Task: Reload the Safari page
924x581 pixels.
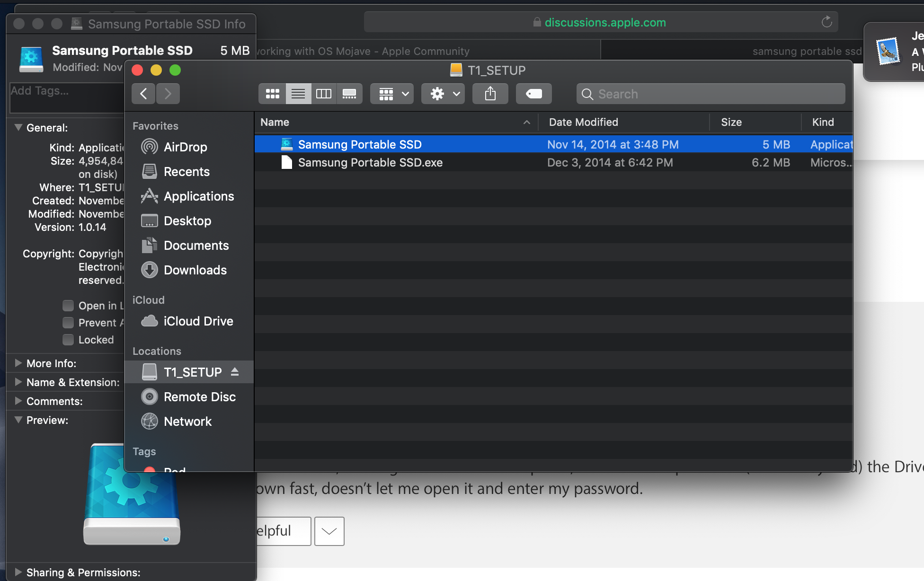Action: click(x=826, y=22)
